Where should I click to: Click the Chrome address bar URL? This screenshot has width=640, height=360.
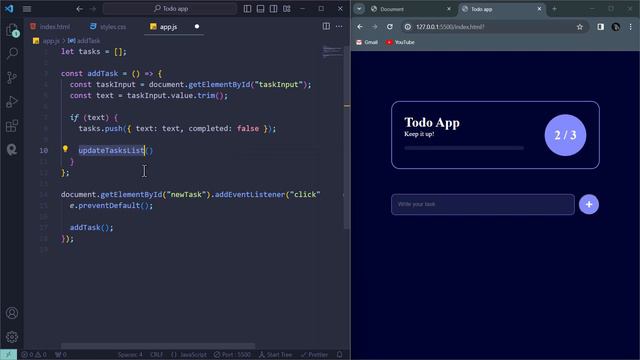coord(450,27)
